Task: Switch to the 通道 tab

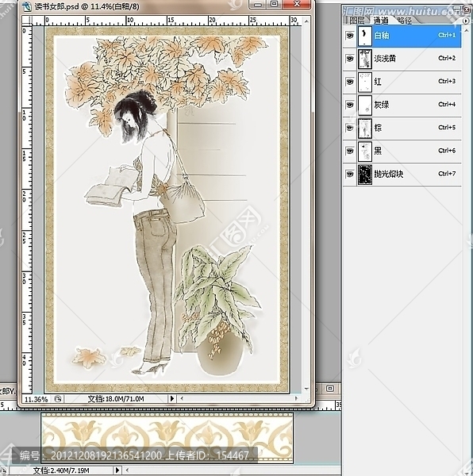Action: pyautogui.click(x=381, y=21)
